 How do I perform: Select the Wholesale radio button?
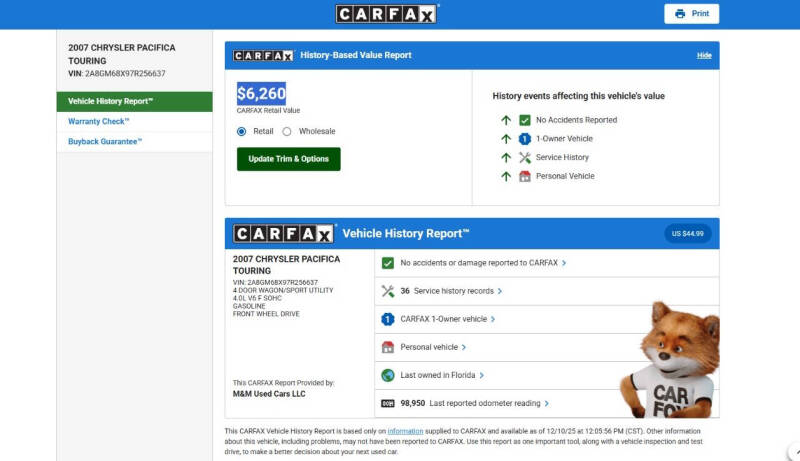pyautogui.click(x=287, y=131)
